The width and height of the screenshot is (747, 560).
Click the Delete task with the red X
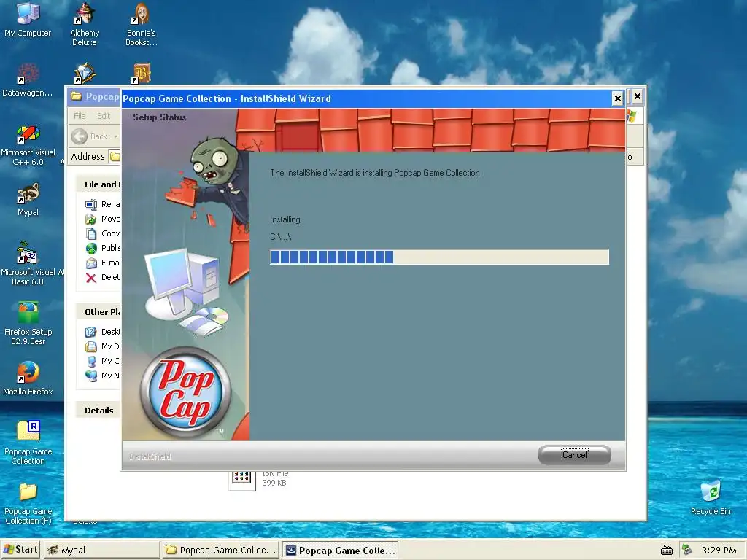[x=103, y=277]
